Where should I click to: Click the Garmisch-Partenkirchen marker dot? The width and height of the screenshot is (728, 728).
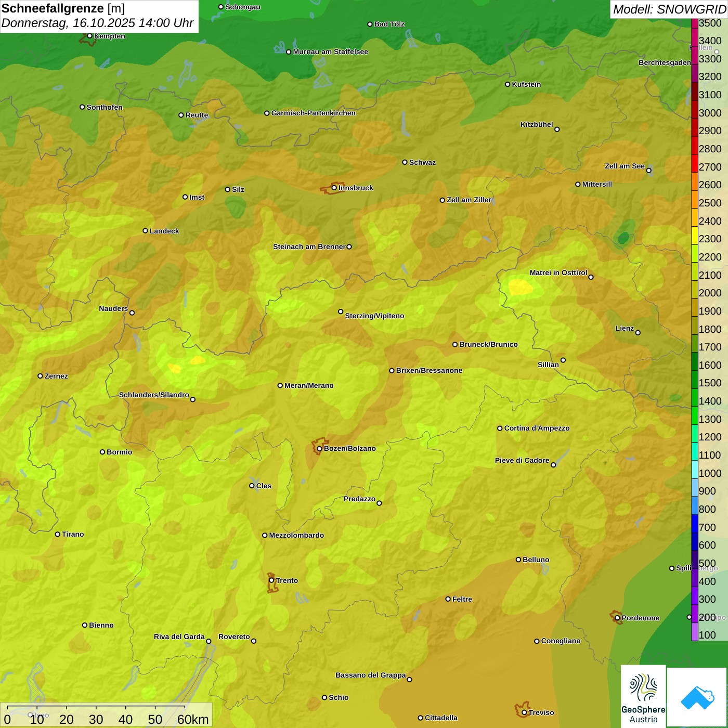(267, 113)
